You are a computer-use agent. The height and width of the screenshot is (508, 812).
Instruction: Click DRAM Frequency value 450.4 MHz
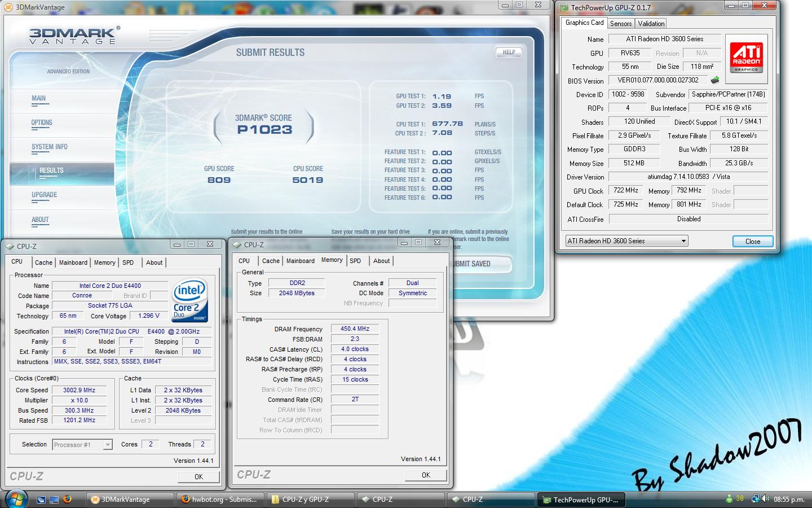coord(355,329)
